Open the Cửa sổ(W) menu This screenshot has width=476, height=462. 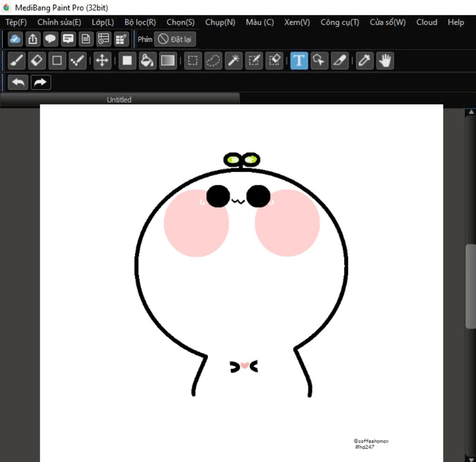[388, 22]
